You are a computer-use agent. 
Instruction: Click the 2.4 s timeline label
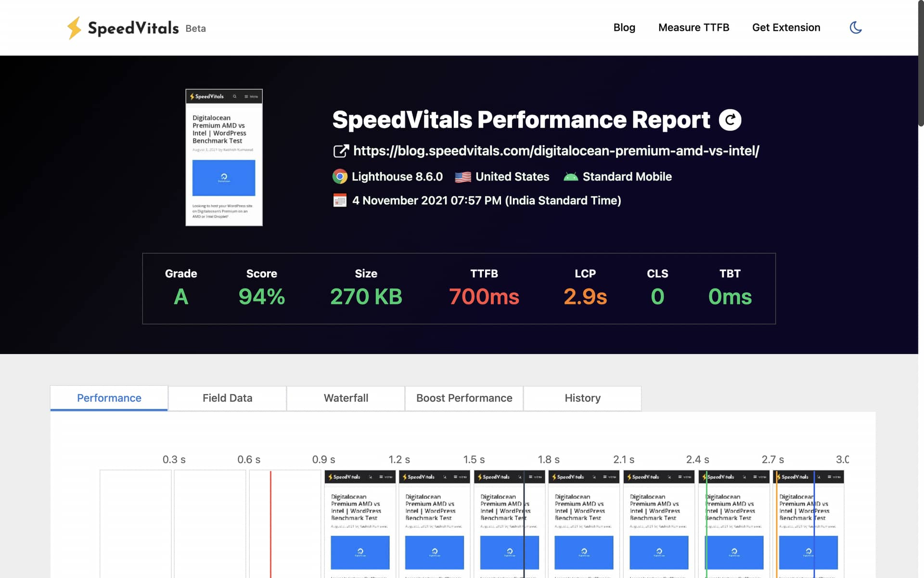(697, 460)
